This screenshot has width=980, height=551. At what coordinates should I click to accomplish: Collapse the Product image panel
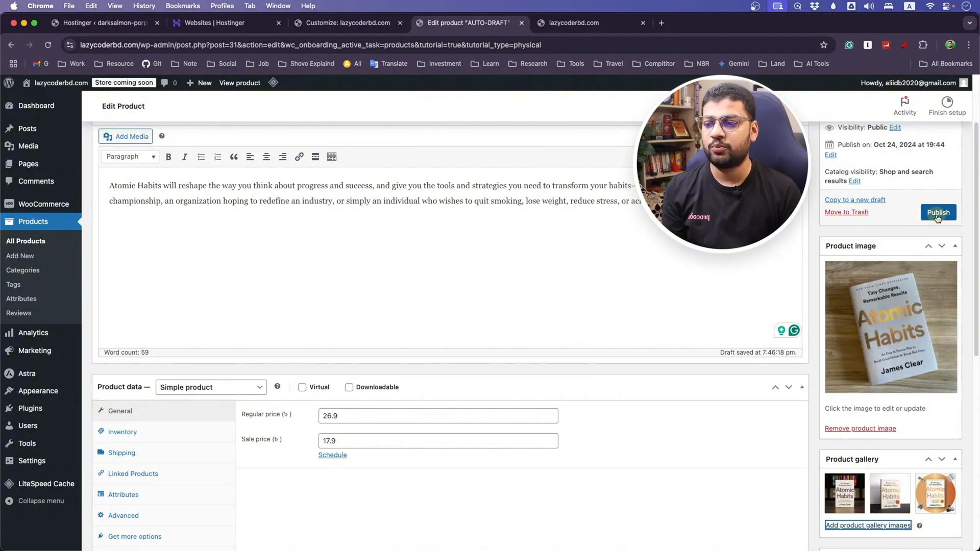956,245
